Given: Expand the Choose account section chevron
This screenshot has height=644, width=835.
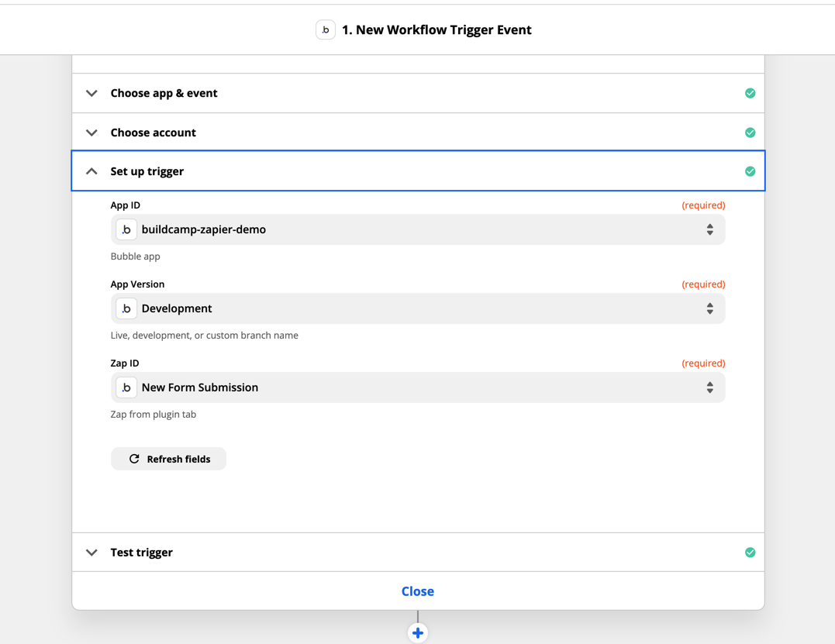Looking at the screenshot, I should click(91, 133).
